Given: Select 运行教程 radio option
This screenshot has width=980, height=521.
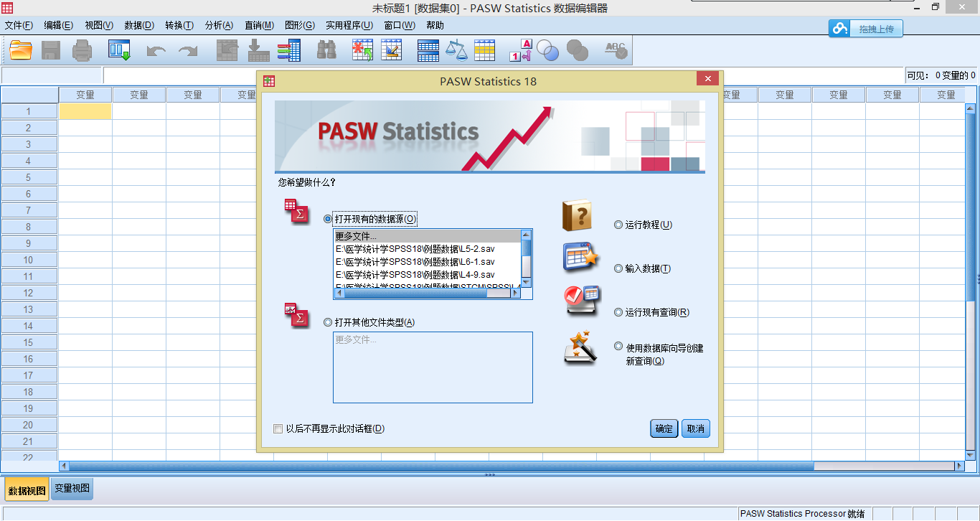Looking at the screenshot, I should 618,225.
